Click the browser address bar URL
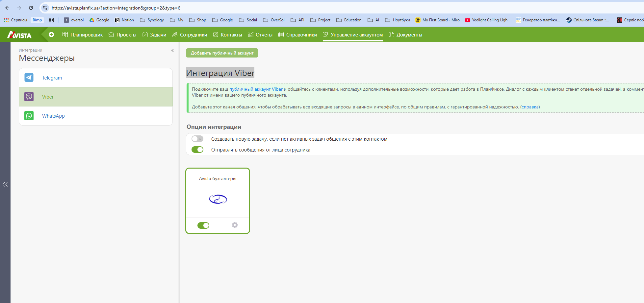The width and height of the screenshot is (644, 303). (x=116, y=8)
